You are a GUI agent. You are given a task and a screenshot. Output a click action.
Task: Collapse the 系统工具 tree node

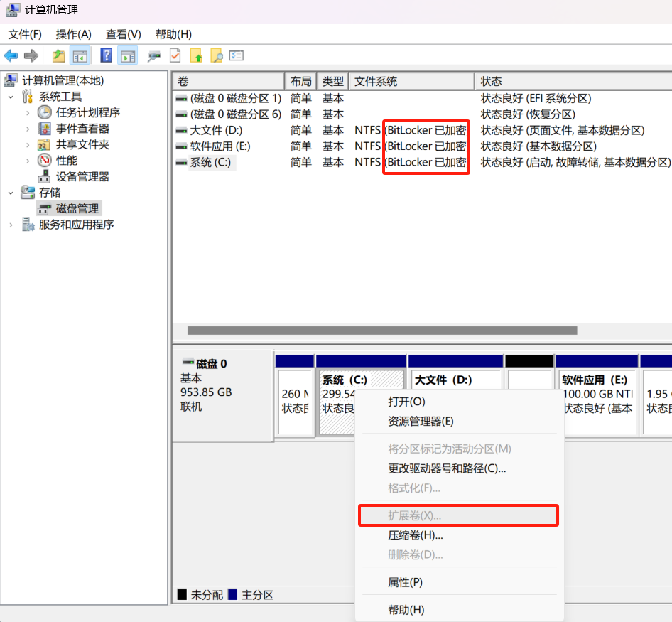pos(11,97)
